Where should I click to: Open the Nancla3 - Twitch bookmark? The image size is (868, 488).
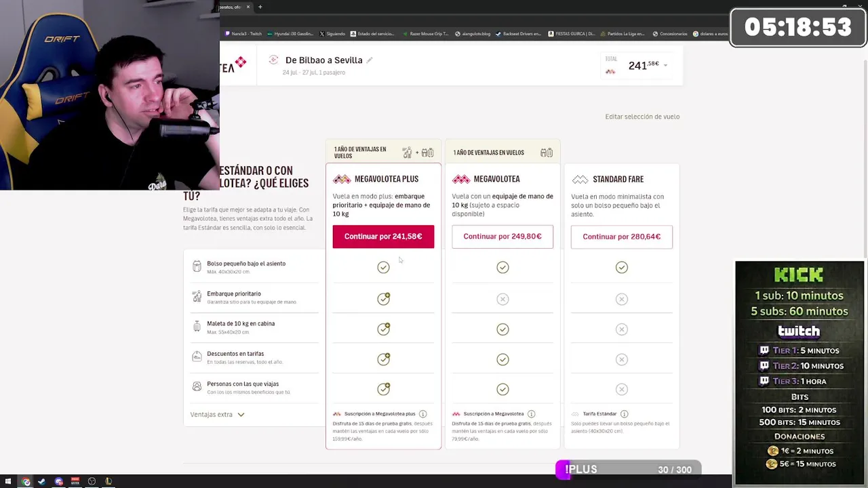[243, 34]
